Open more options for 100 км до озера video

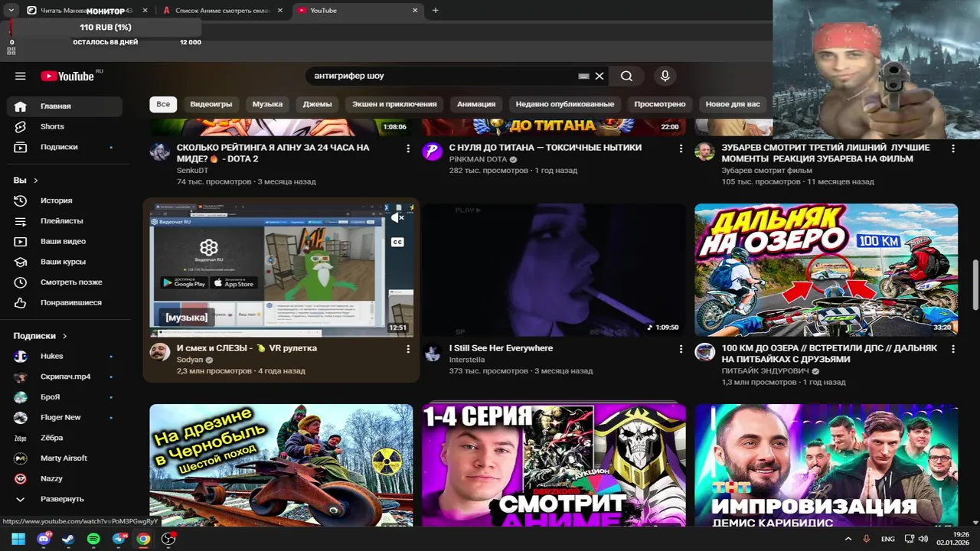click(953, 348)
